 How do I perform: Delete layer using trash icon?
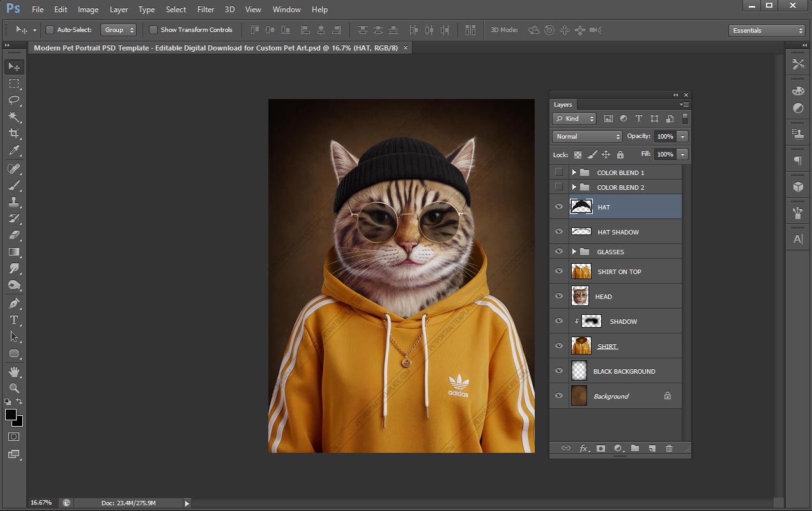(x=669, y=448)
